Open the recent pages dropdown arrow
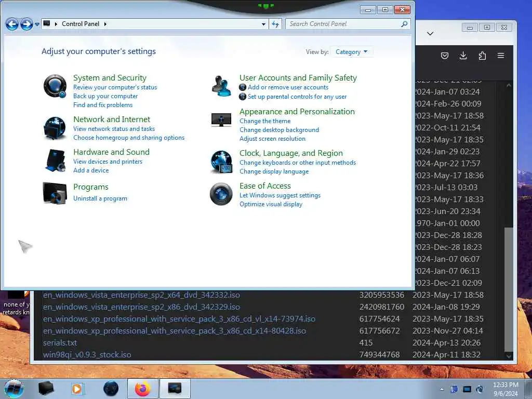The image size is (532, 399). pyautogui.click(x=37, y=24)
